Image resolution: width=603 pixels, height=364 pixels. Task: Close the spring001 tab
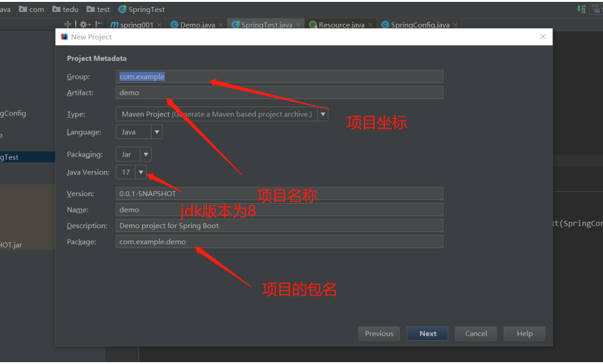tap(159, 25)
